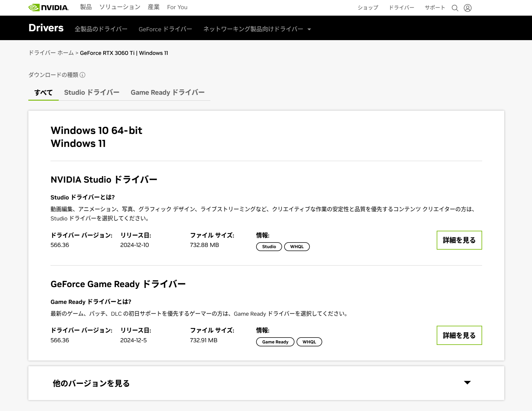This screenshot has width=532, height=411.
Task: Click the 2024-12-10 release date
Action: [x=135, y=245]
